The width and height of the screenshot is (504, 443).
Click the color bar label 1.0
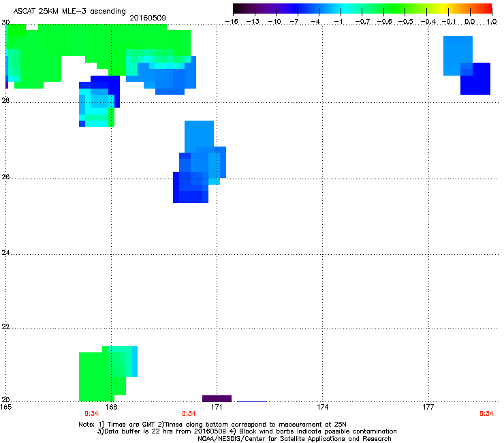(492, 22)
